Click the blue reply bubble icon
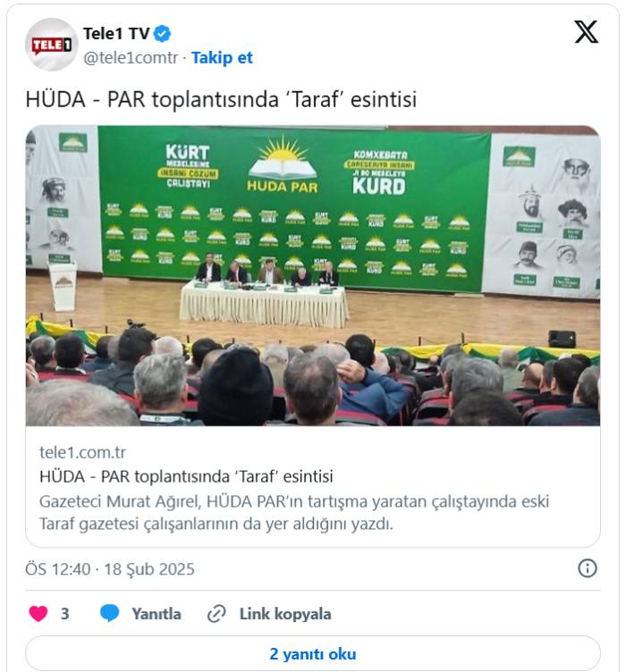626x672 pixels. point(110,613)
